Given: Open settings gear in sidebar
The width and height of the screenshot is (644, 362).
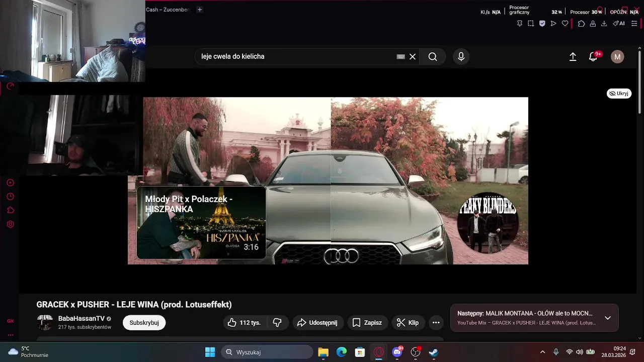Looking at the screenshot, I should pos(10,224).
